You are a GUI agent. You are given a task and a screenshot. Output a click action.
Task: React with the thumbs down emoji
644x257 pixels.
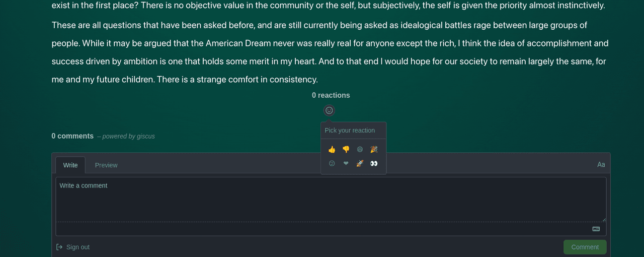[346, 150]
